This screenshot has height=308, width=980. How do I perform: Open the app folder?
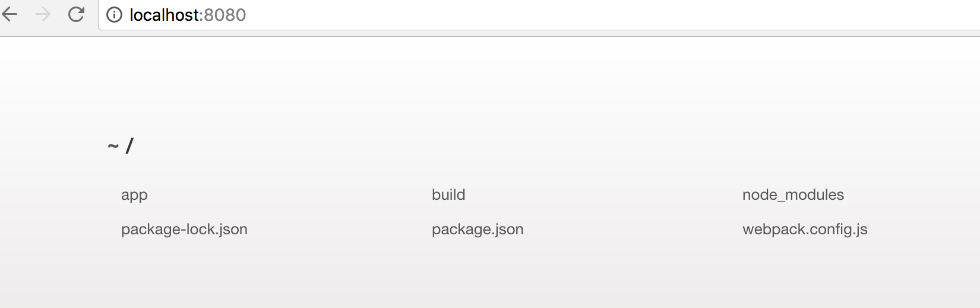pyautogui.click(x=134, y=195)
